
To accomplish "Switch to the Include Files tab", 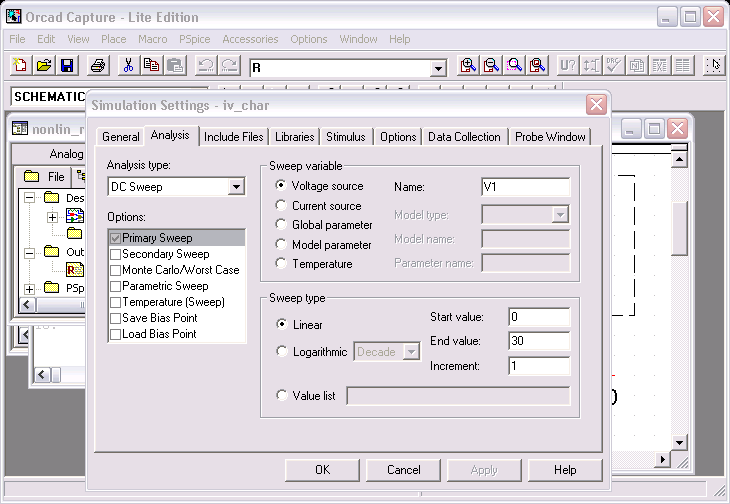I will (234, 137).
